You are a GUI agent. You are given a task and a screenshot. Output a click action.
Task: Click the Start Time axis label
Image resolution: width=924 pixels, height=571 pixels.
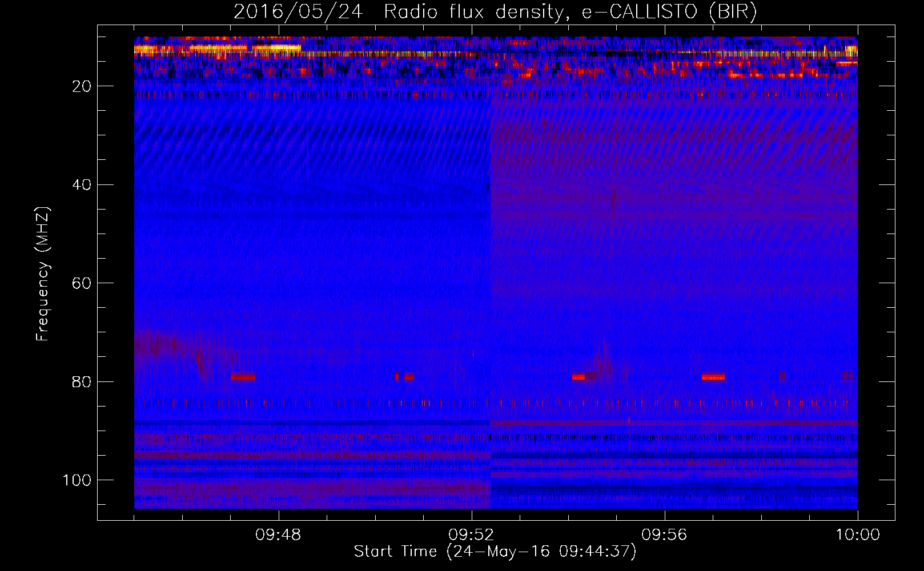tap(495, 552)
